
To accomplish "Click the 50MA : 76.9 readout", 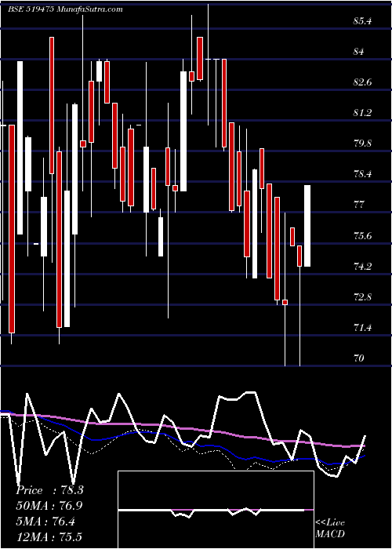I will tap(49, 506).
